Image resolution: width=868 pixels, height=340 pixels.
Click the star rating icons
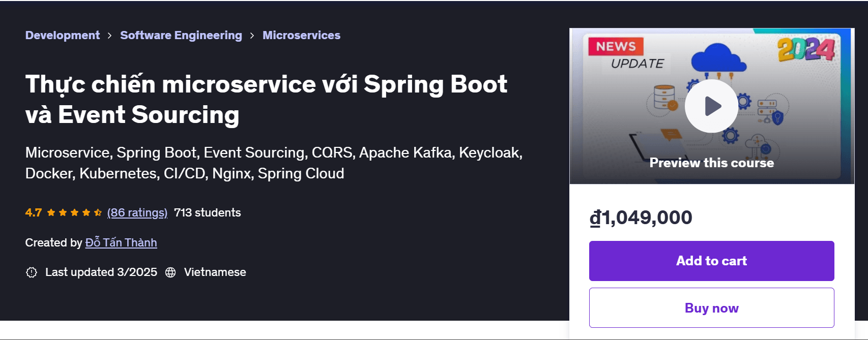(x=74, y=212)
